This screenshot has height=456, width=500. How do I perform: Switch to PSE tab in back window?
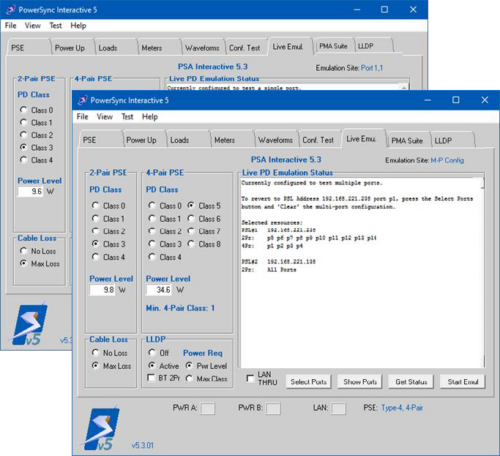[29, 48]
